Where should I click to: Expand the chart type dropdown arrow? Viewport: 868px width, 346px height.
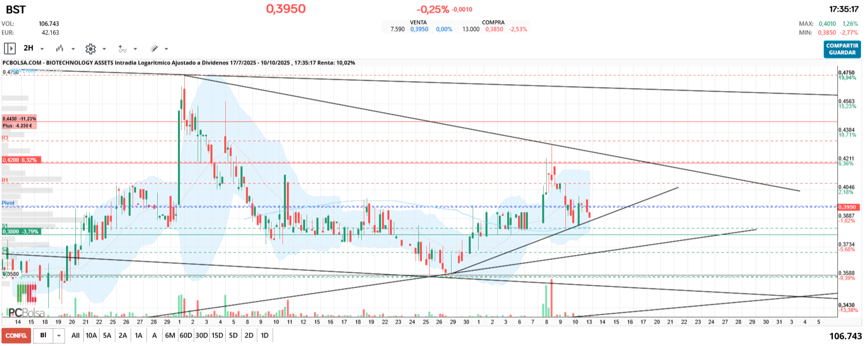tap(73, 49)
